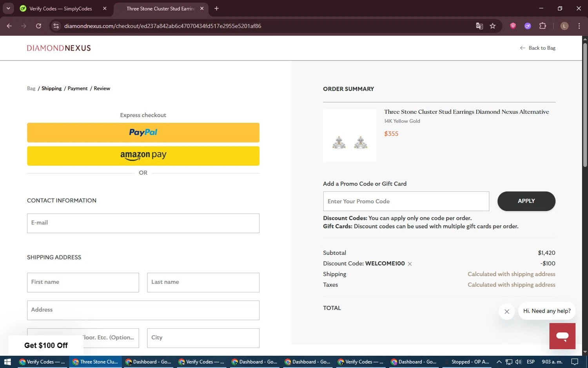
Task: Open the tab search dropdown arrow
Action: coord(8,8)
